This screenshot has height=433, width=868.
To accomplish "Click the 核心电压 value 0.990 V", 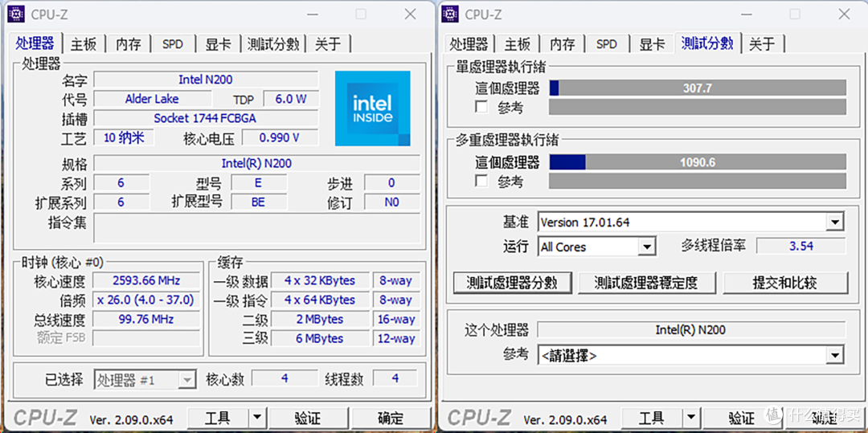I will point(280,137).
